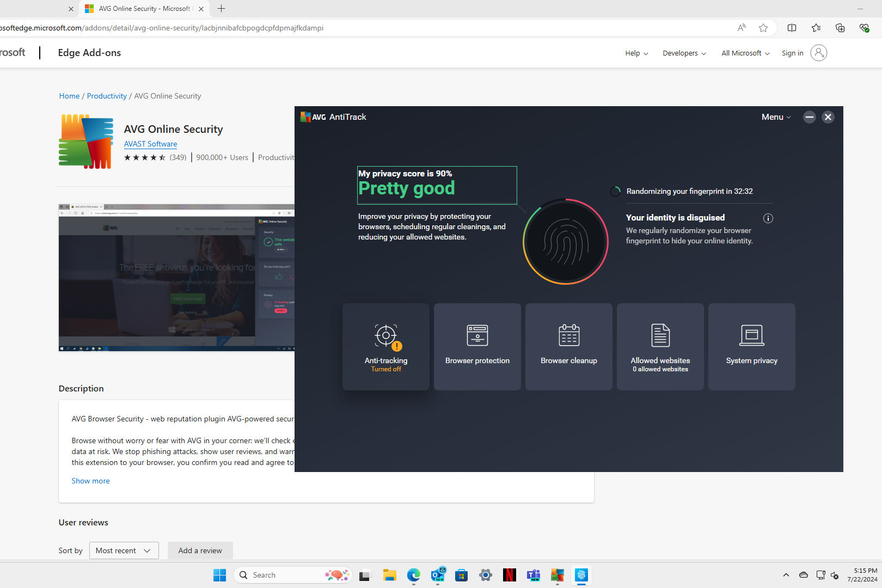
Task: Open the Favorites list icon in Edge toolbar
Action: point(816,28)
